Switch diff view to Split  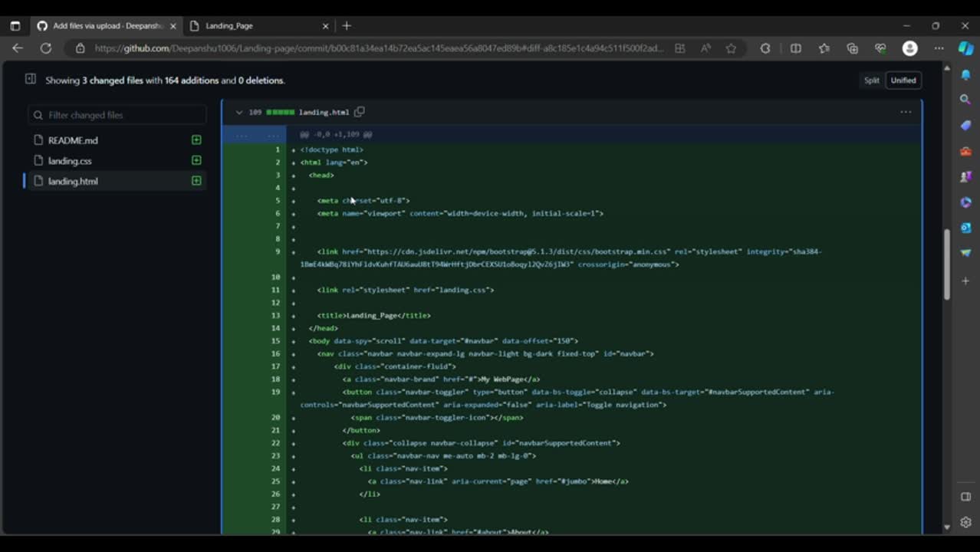point(872,80)
